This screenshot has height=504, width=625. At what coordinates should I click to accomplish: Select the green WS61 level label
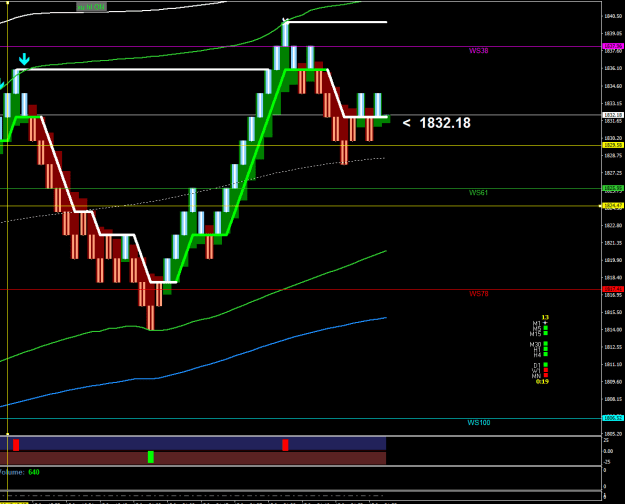pos(478,193)
